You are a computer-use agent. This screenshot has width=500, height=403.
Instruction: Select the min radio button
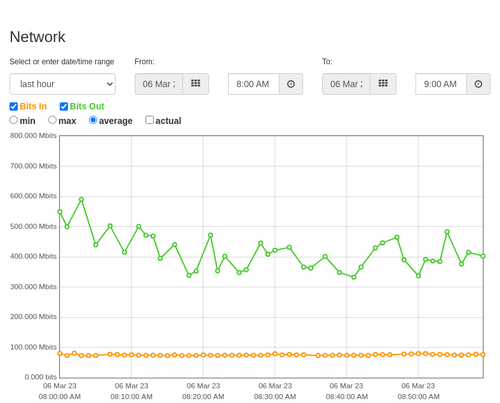pyautogui.click(x=14, y=120)
